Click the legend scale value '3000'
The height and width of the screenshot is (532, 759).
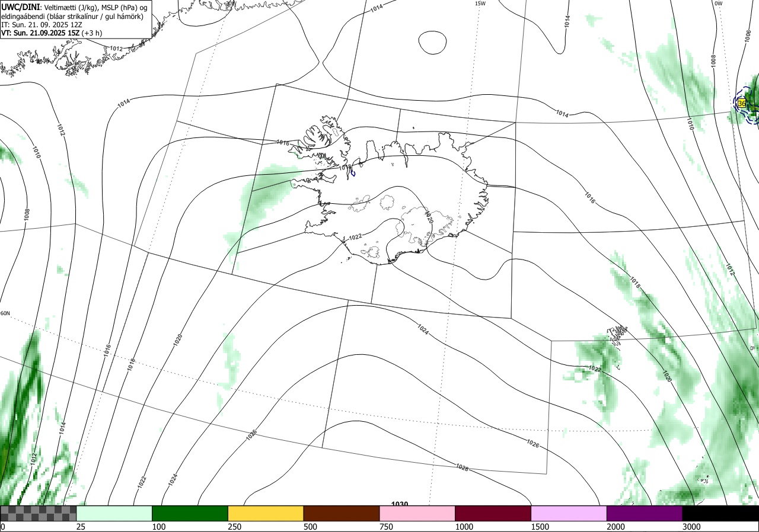(x=691, y=527)
